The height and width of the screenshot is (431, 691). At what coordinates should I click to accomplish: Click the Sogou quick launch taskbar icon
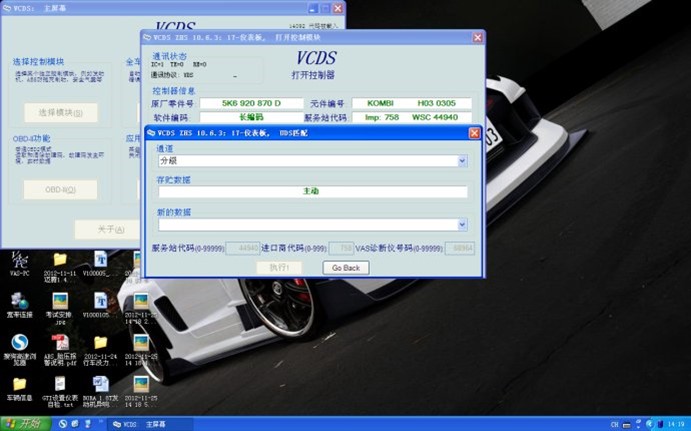click(62, 423)
